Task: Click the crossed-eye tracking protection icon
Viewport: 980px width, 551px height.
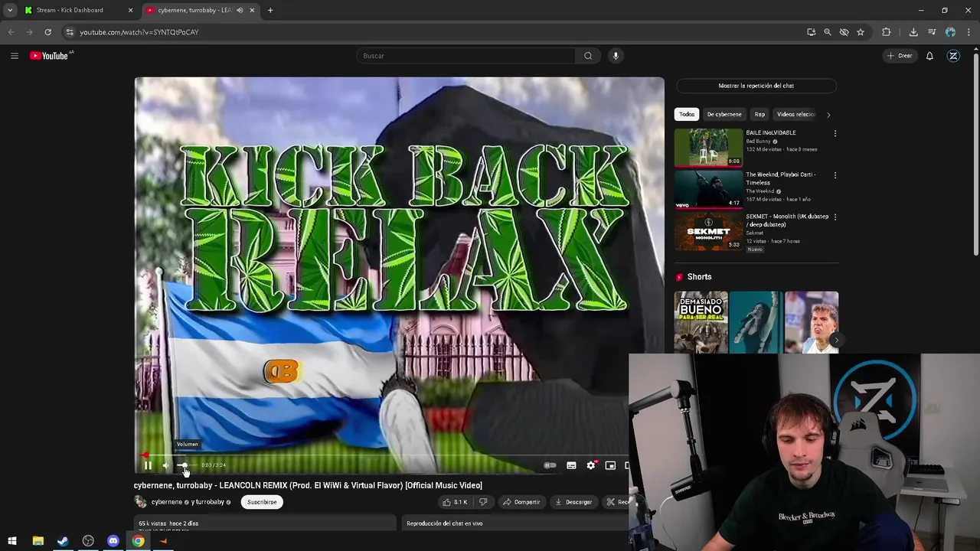Action: (844, 32)
